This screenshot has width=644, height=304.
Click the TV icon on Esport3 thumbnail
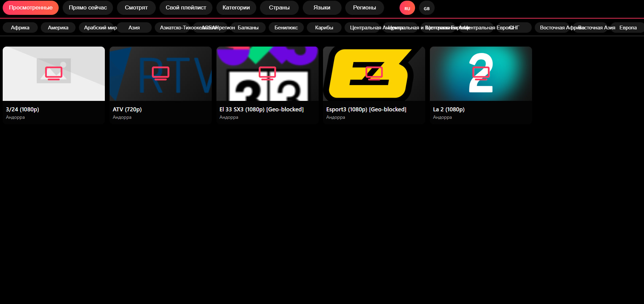coord(374,73)
